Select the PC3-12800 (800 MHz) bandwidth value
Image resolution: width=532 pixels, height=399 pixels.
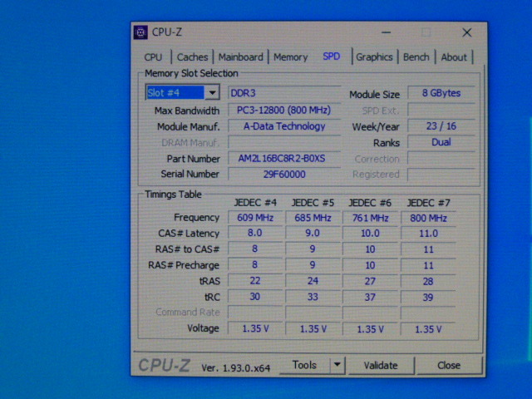point(284,110)
